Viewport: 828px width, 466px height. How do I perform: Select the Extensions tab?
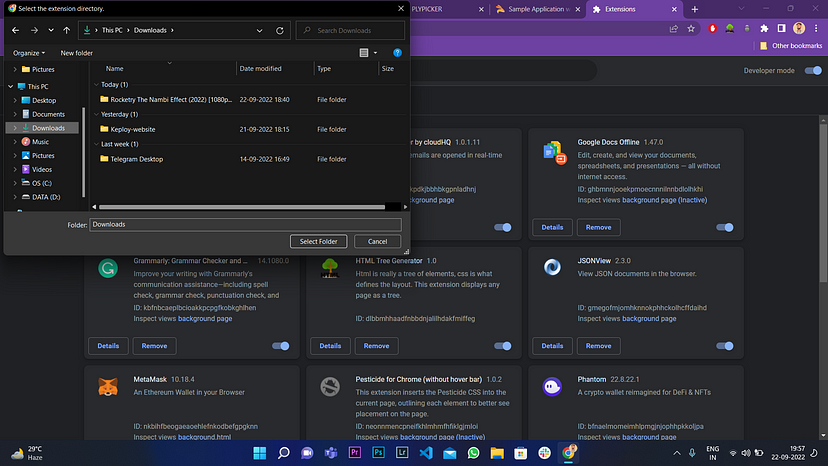[634, 9]
